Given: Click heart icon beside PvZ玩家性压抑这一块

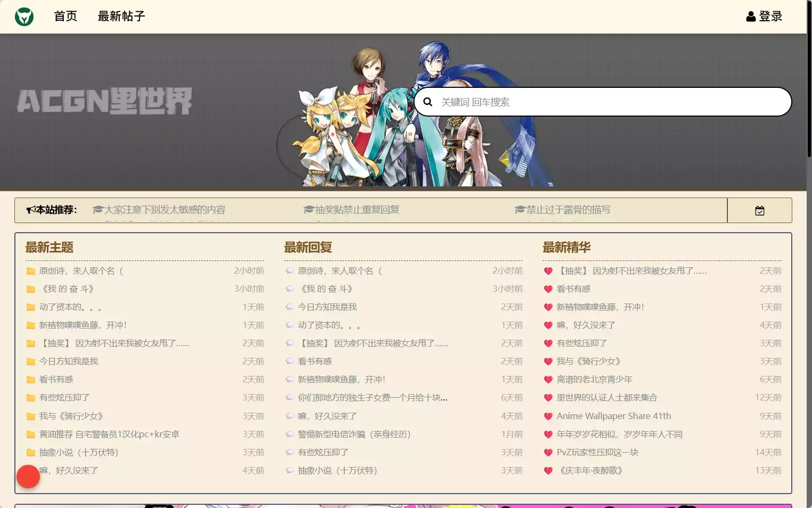Looking at the screenshot, I should [x=548, y=453].
